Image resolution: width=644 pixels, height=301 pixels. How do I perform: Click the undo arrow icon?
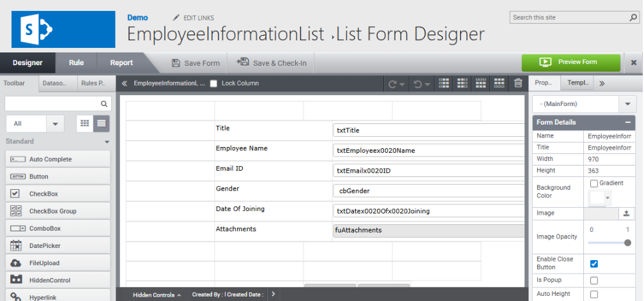[x=418, y=84]
